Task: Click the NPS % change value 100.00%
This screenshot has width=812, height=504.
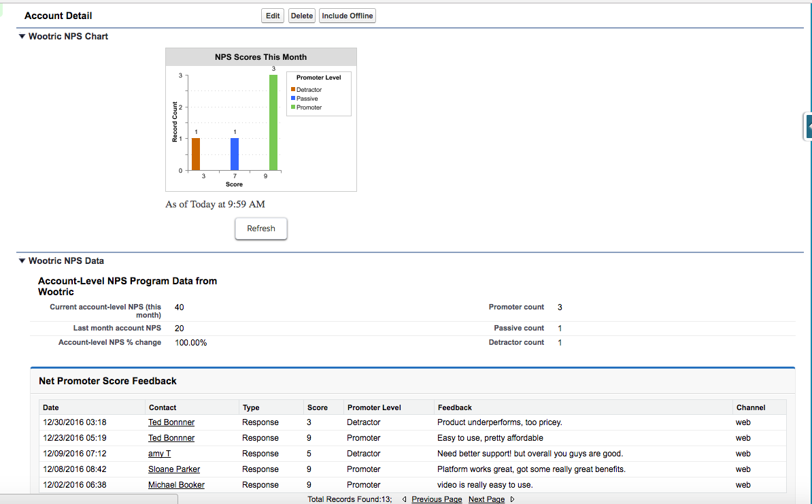Action: (x=190, y=343)
